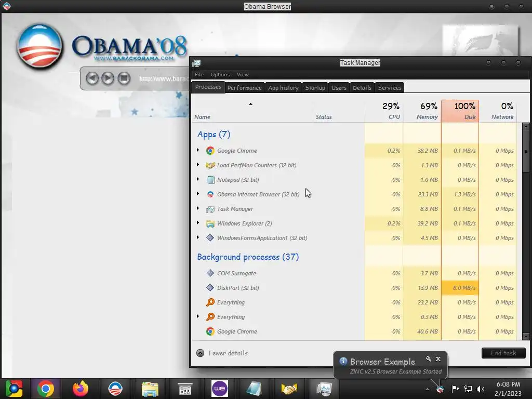Expand the Load PerfMon Counters row
Image resolution: width=532 pixels, height=399 pixels.
[x=198, y=165]
